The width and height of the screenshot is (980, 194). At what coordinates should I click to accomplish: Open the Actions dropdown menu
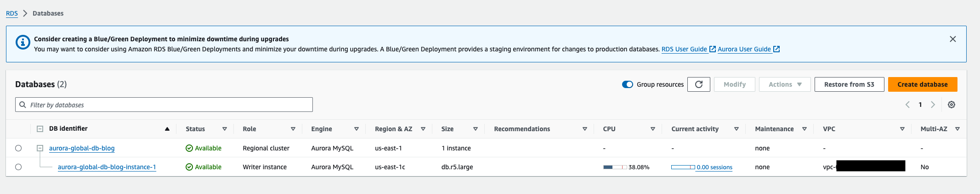(x=784, y=84)
